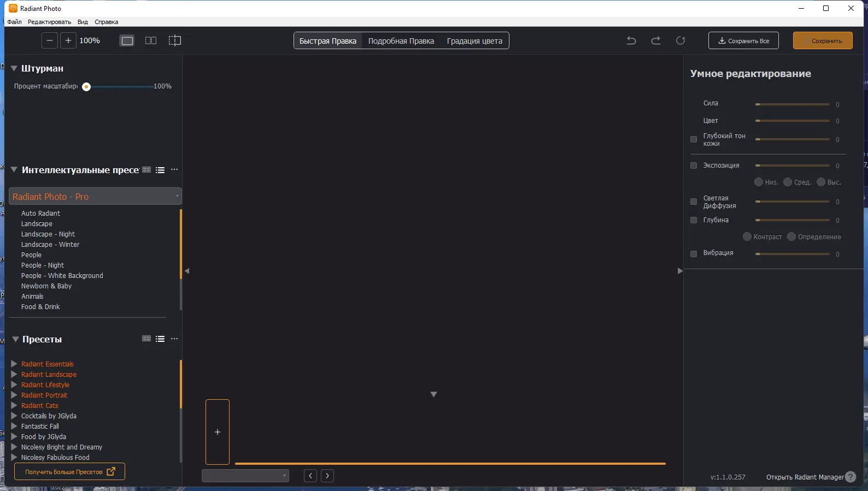Open the filmstrip dropdown below the canvas
Viewport: 868px width, 491px height.
245,476
